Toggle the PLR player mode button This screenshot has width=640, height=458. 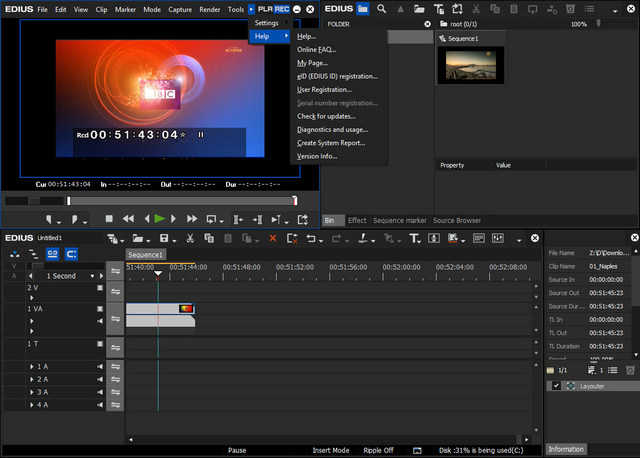point(265,8)
